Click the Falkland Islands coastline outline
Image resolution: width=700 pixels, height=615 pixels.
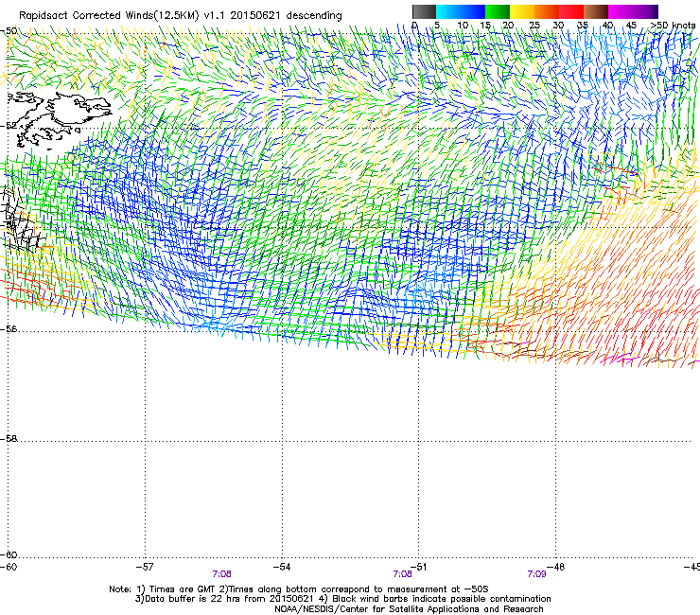(58, 118)
